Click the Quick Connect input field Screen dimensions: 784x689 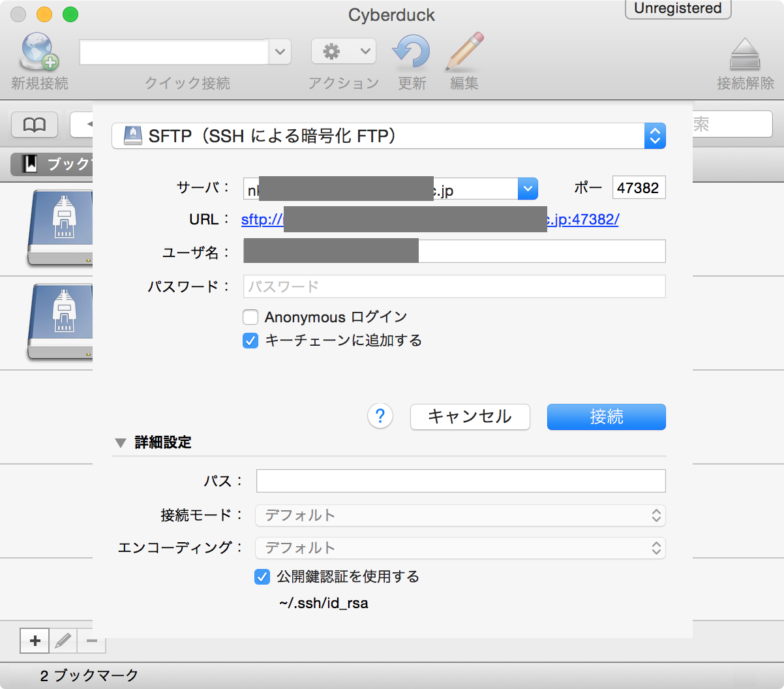point(173,52)
